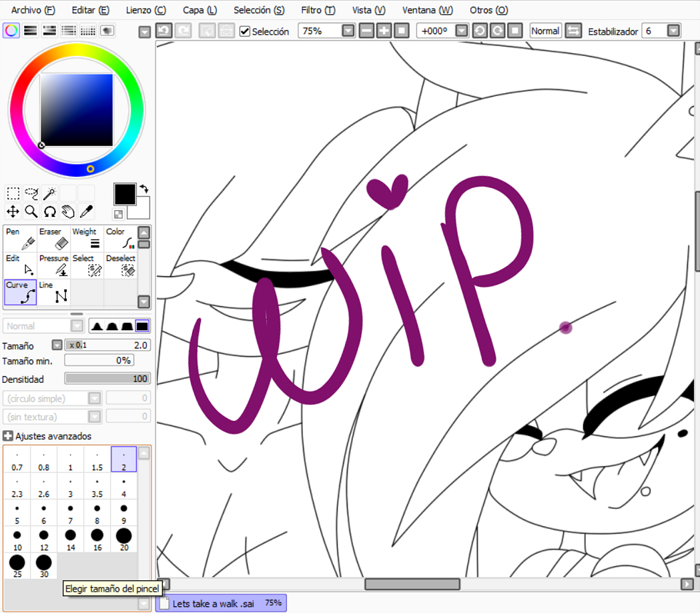
Task: Switch to Lets take a walk .sai tab
Action: coord(222,603)
